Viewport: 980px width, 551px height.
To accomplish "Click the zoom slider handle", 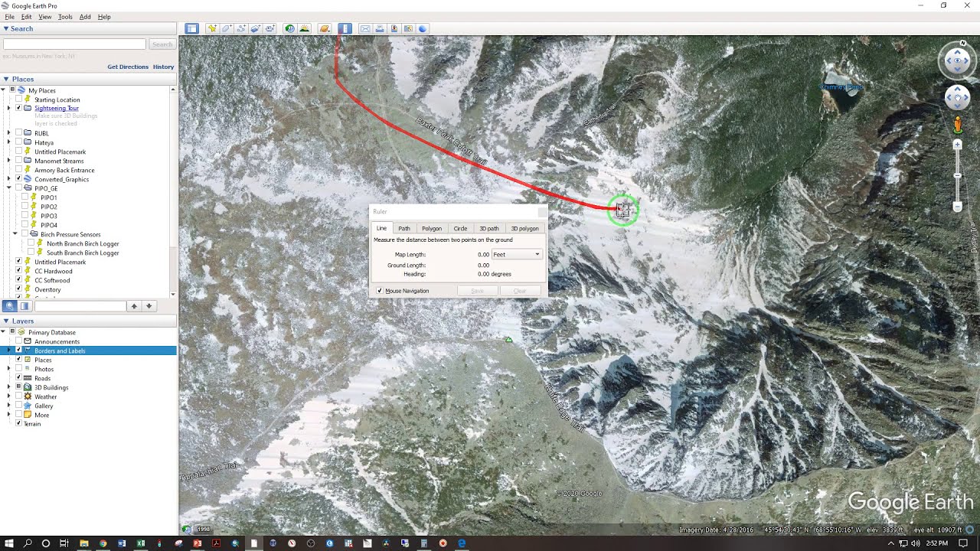I will [x=957, y=176].
